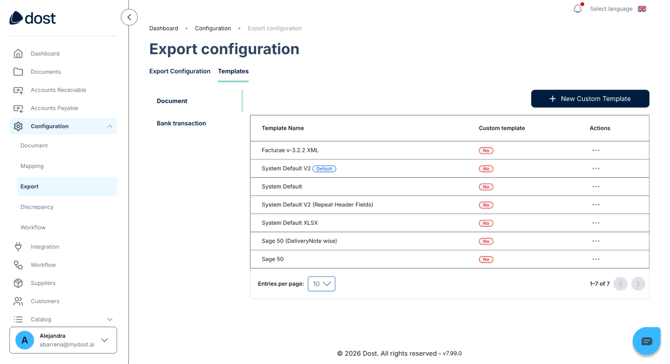Open Suppliers in sidebar
Image resolution: width=670 pixels, height=364 pixels.
pos(43,283)
